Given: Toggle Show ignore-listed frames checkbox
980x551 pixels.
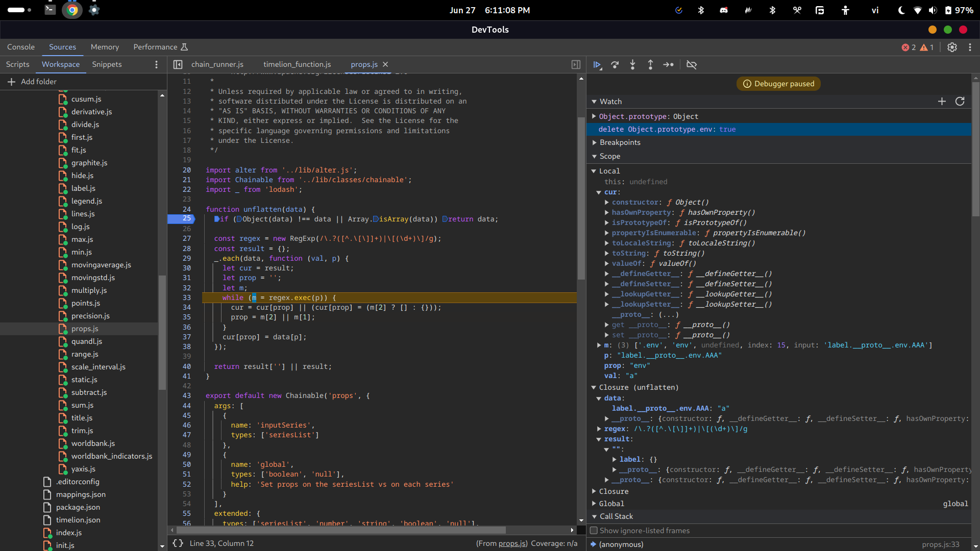Looking at the screenshot, I should coord(594,531).
